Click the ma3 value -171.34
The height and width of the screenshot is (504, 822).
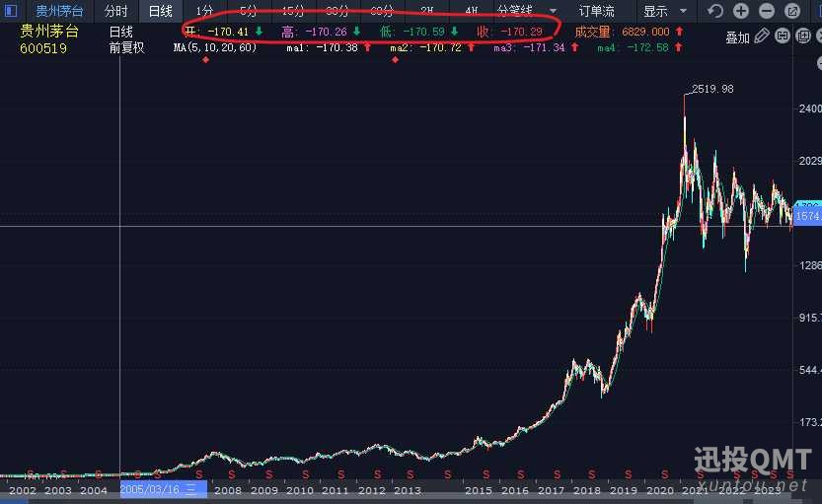(544, 47)
